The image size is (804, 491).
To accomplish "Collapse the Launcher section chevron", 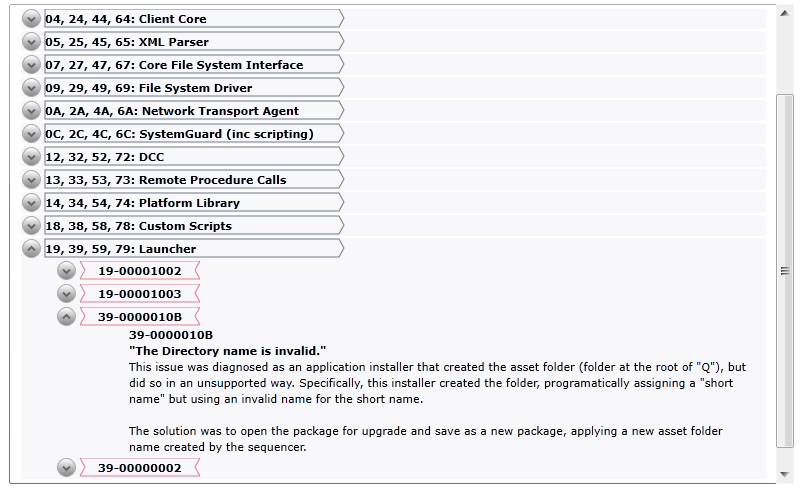I will [31, 249].
